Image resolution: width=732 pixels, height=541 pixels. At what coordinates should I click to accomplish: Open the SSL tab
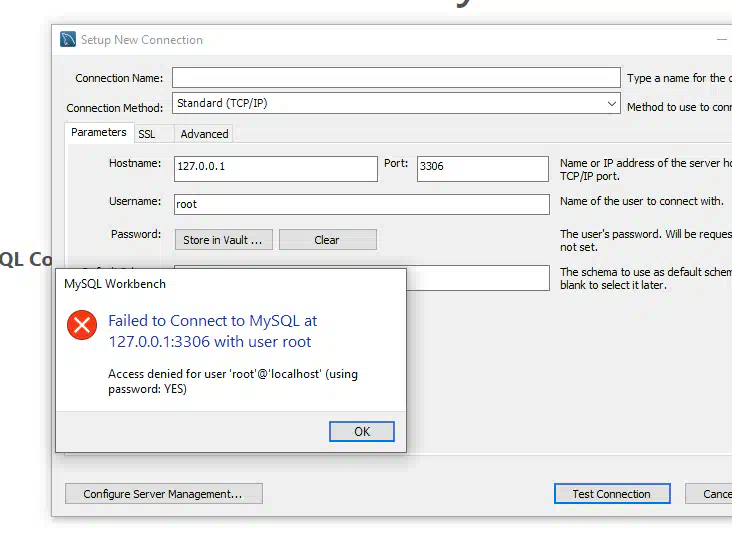coord(147,134)
